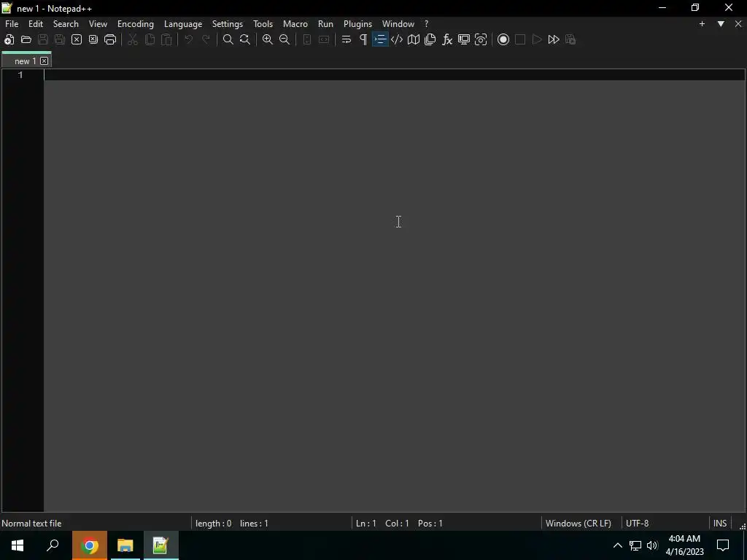Click the Print toolbar icon

point(110,39)
